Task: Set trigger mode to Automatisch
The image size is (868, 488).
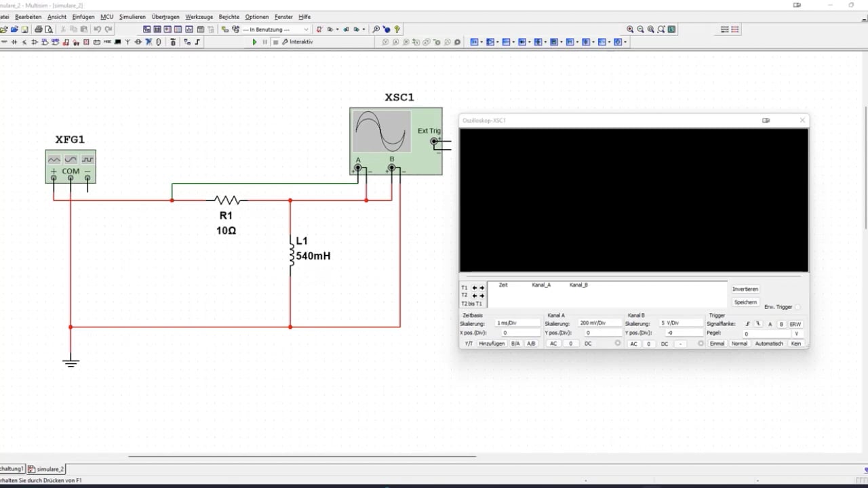Action: point(769,344)
